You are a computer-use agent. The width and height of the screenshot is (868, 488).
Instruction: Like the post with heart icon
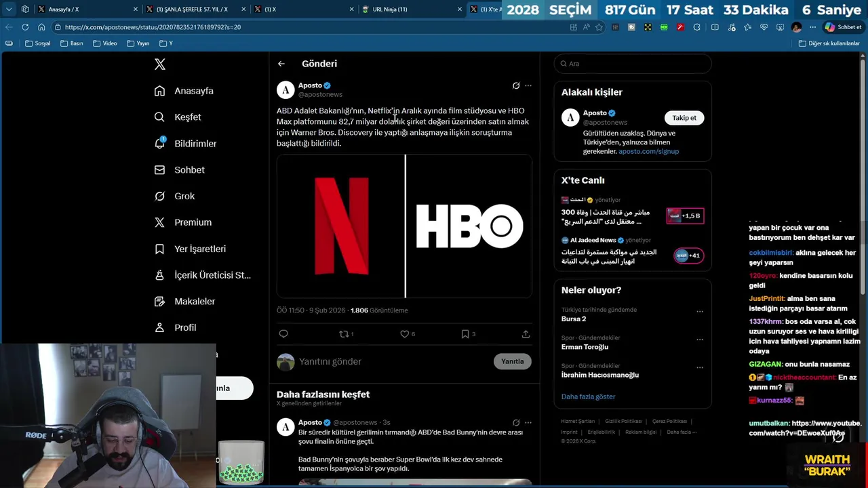405,333
